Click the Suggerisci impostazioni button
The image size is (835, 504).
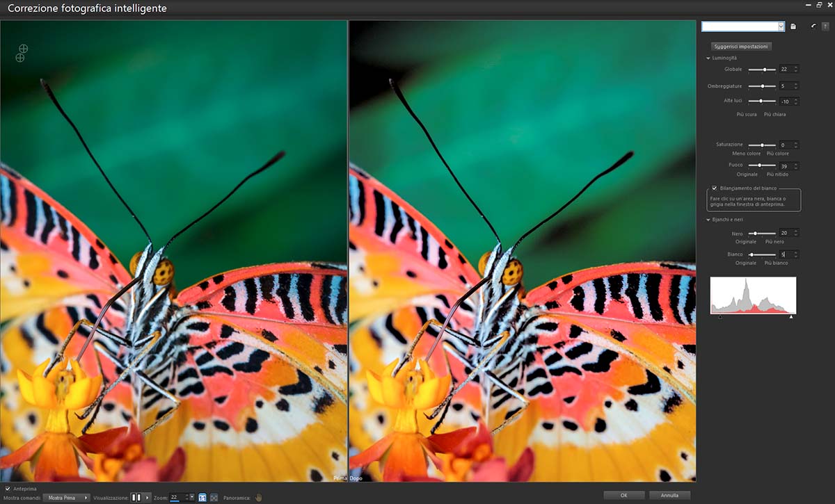point(741,47)
